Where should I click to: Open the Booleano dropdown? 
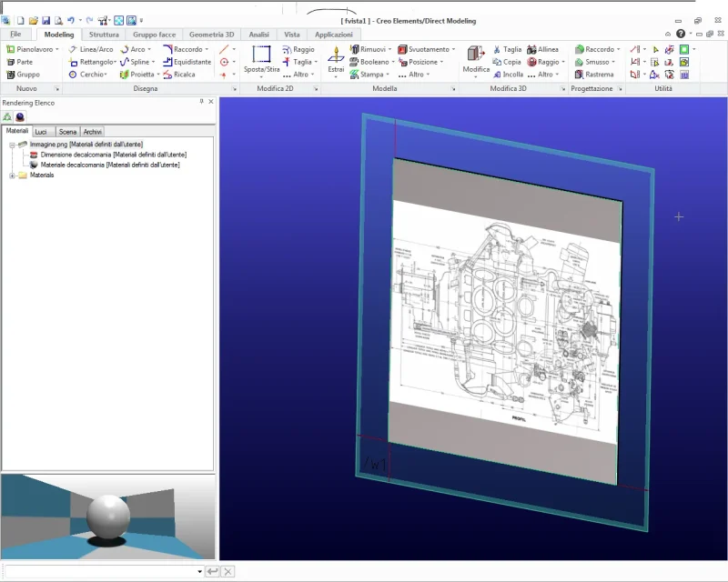[x=393, y=62]
